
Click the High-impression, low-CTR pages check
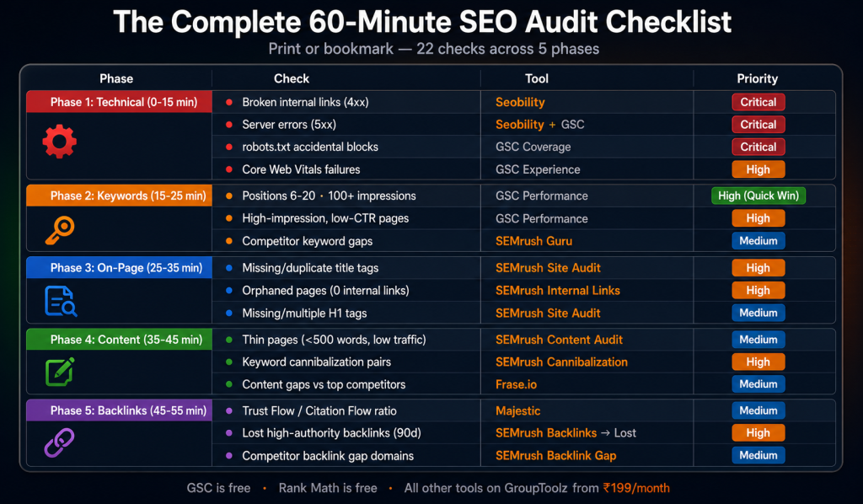click(325, 218)
